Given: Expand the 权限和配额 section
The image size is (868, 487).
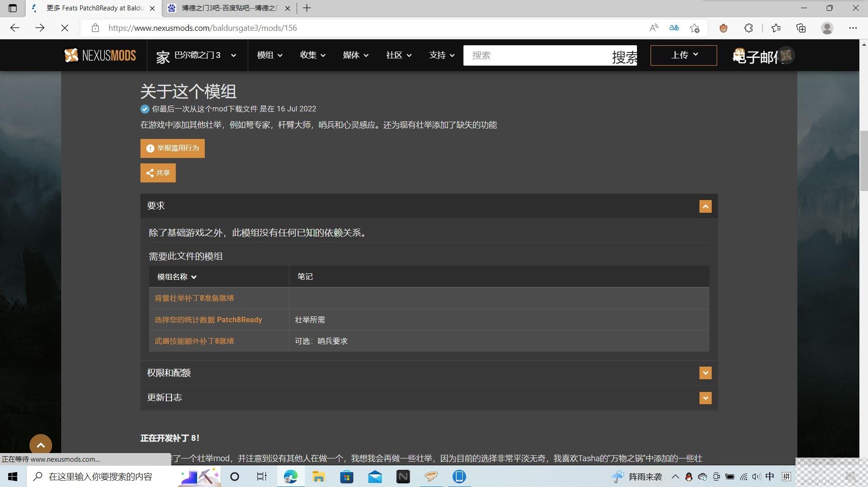Looking at the screenshot, I should [705, 373].
